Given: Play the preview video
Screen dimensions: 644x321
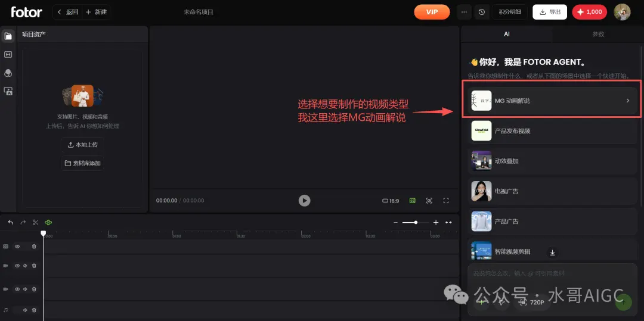Looking at the screenshot, I should coord(304,201).
